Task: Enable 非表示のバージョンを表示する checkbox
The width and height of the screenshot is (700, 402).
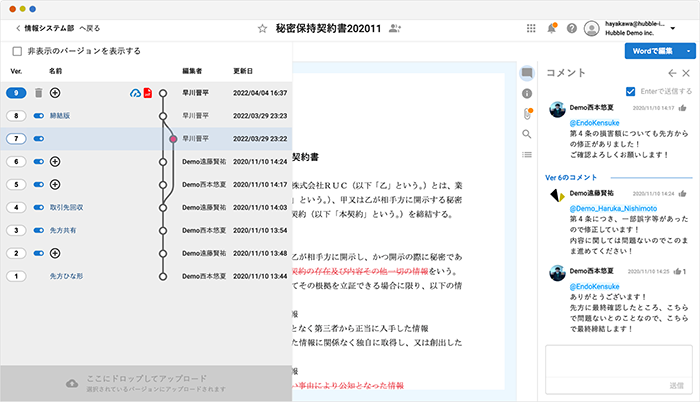Action: coord(17,51)
